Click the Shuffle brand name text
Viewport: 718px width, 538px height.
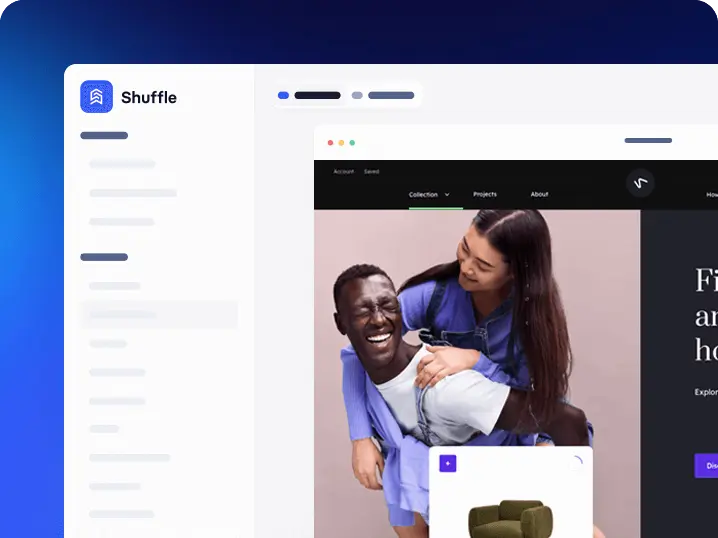coord(149,97)
